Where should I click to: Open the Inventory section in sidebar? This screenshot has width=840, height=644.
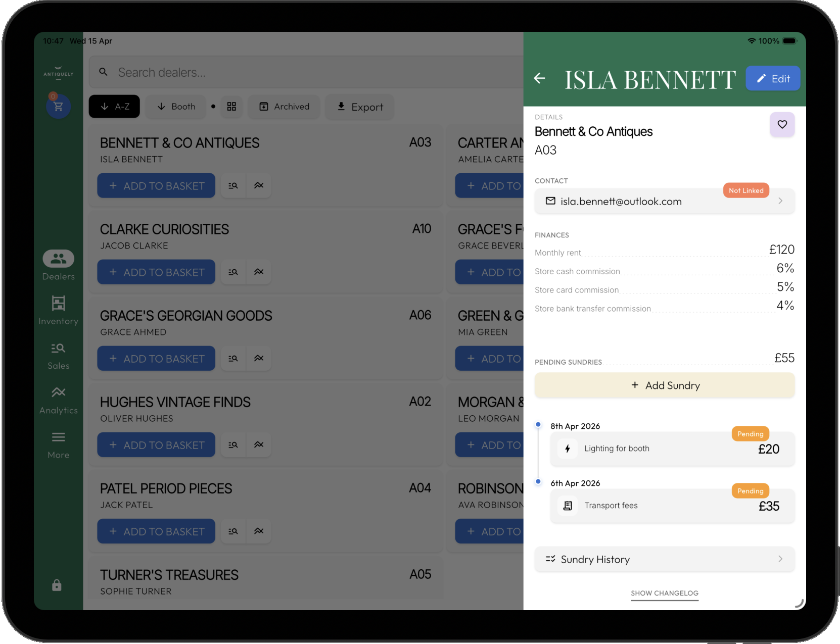click(x=59, y=310)
